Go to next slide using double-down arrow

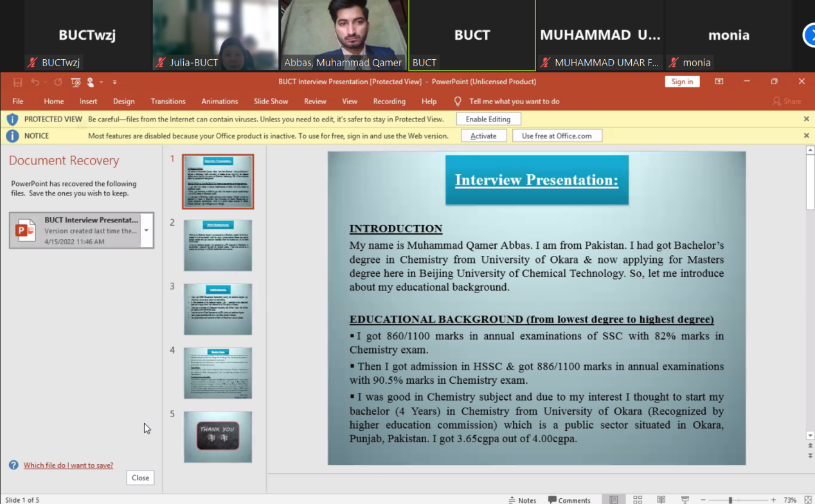point(810,455)
